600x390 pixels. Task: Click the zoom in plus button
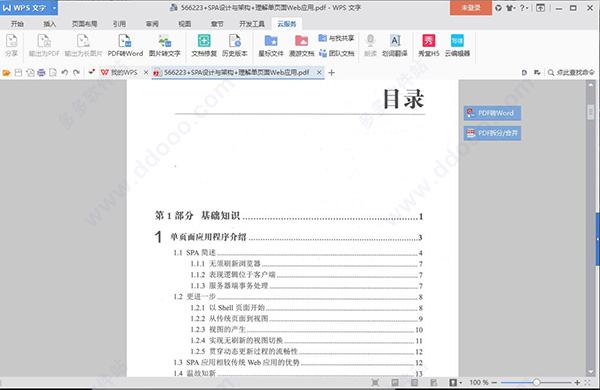[x=577, y=382]
